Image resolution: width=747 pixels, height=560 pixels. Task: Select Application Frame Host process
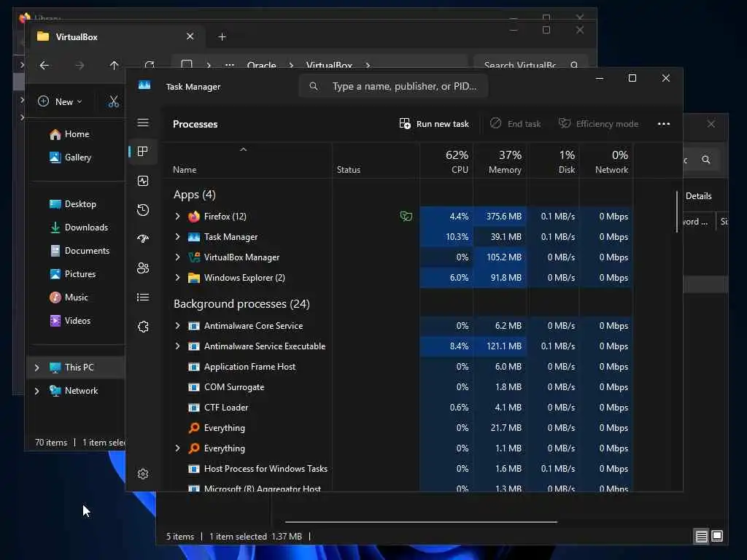coord(249,367)
